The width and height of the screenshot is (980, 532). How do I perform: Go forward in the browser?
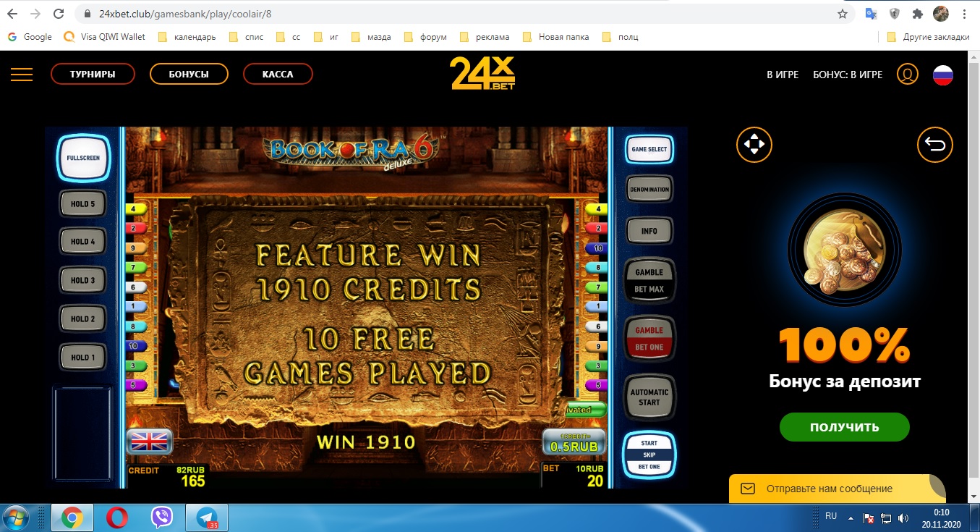pos(36,14)
